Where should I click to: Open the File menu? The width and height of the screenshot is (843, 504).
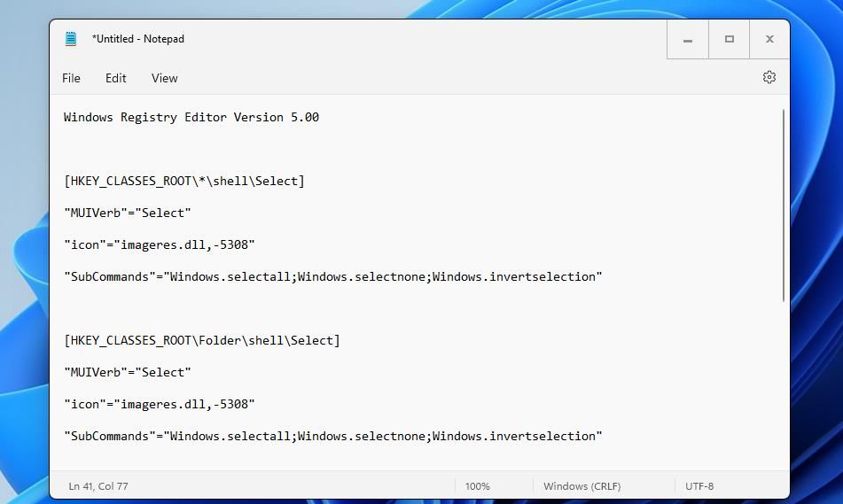click(71, 79)
